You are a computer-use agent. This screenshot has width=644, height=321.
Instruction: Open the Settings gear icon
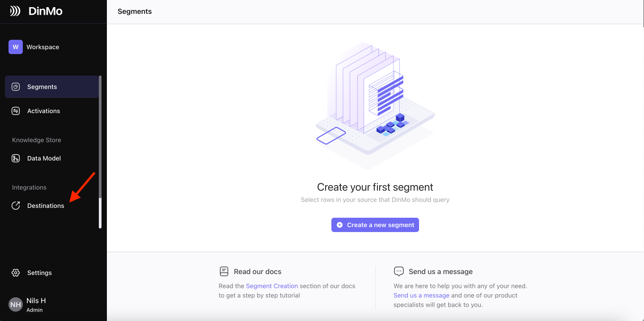[x=16, y=273]
